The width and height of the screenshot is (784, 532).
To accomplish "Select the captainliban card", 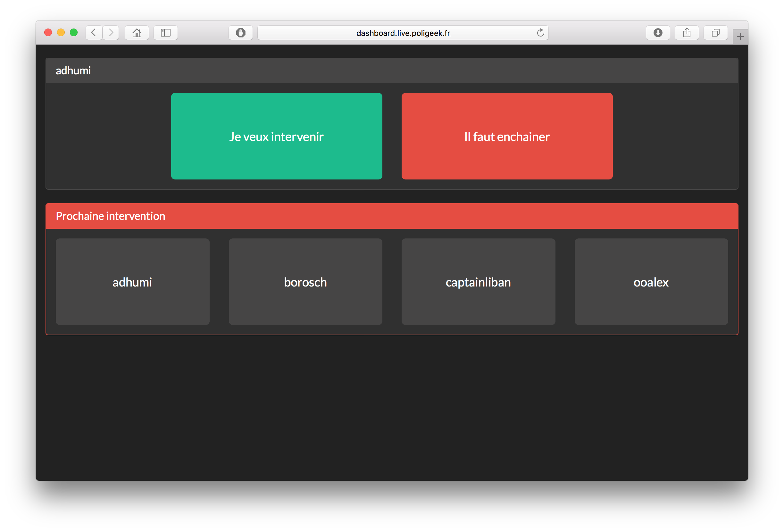I will (x=478, y=282).
